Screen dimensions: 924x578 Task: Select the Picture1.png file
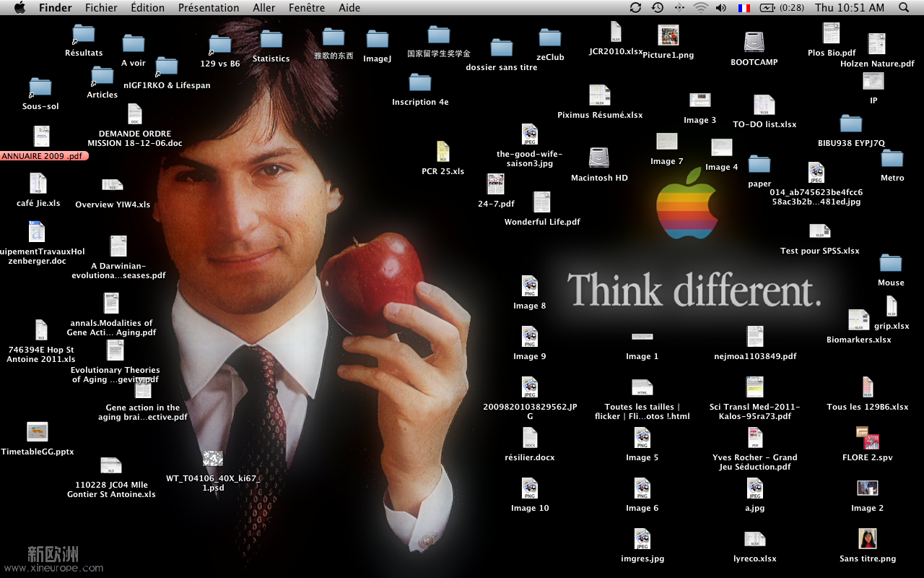(668, 35)
